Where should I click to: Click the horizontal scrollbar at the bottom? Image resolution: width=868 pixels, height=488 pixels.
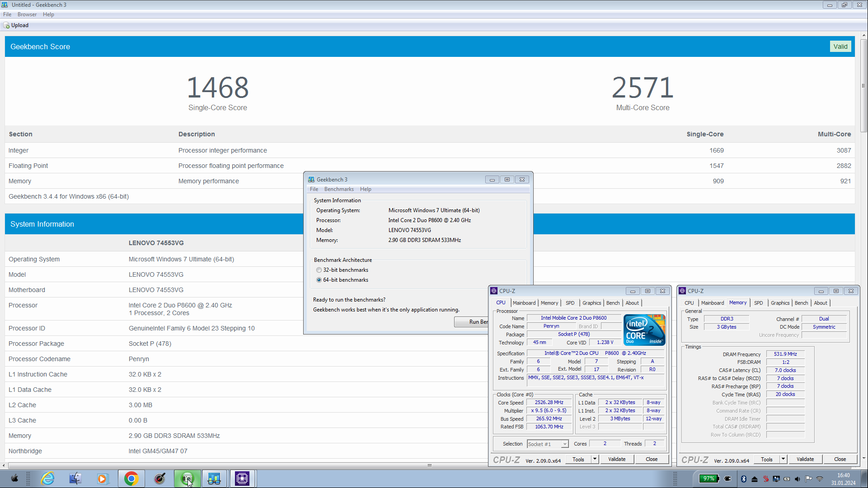click(x=429, y=465)
